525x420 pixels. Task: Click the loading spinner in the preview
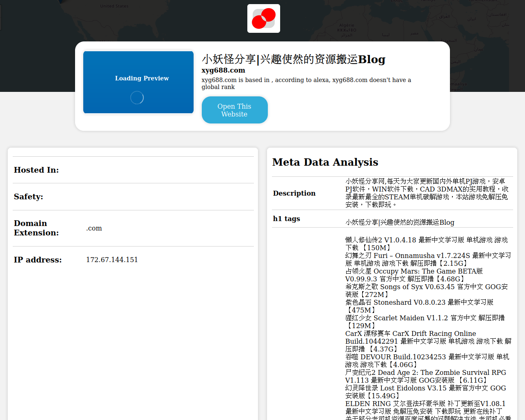(137, 98)
